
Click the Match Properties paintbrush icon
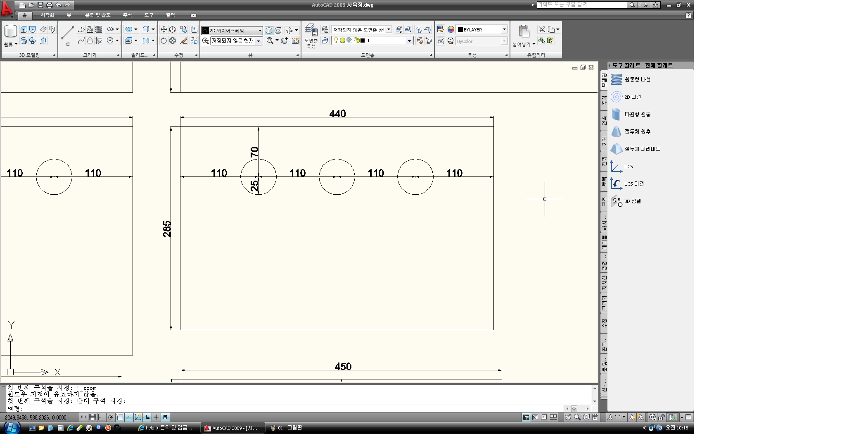point(441,29)
